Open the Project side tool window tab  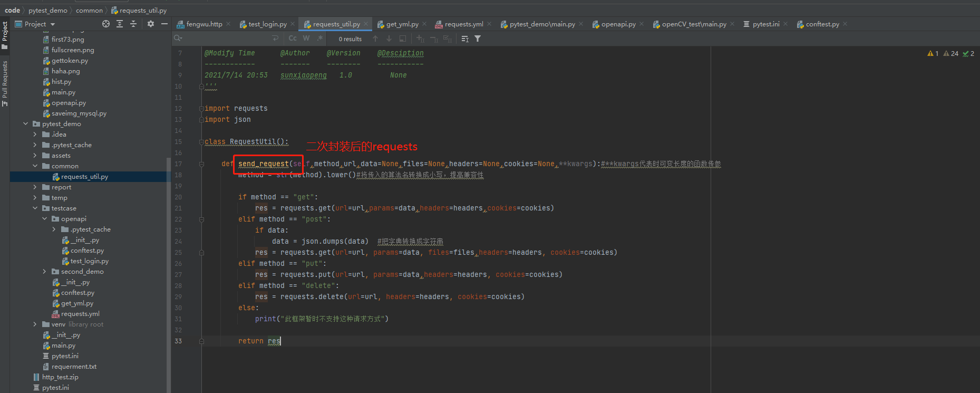(x=5, y=35)
